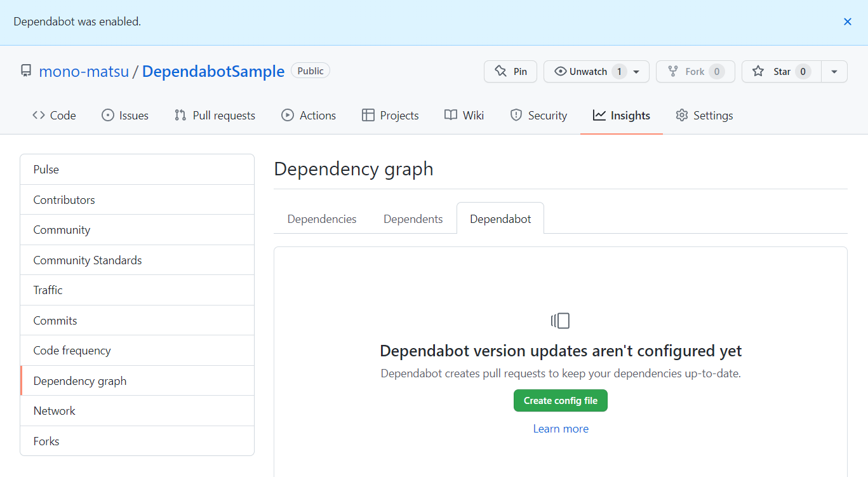Image resolution: width=868 pixels, height=477 pixels.
Task: Click Unwatch to stop watching the repository
Action: [587, 71]
